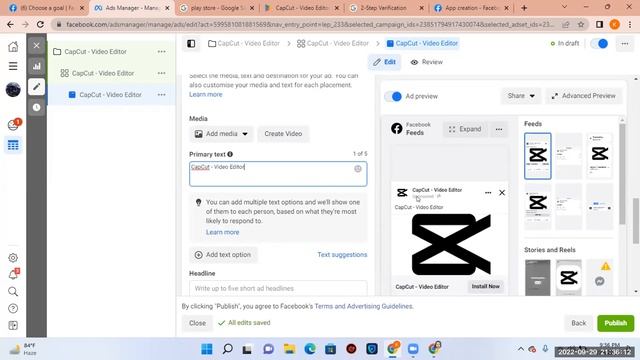Toggle the ad on/off switch near In draft

(x=599, y=44)
